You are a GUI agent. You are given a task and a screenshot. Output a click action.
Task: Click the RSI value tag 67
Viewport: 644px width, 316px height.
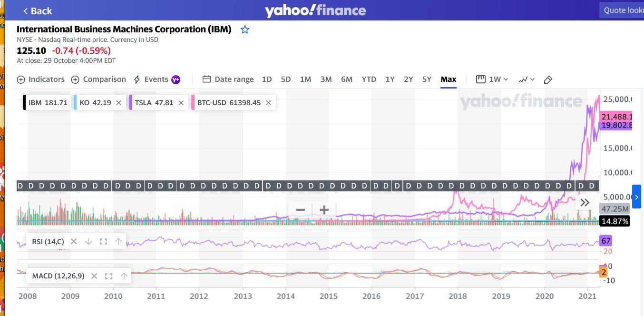606,241
